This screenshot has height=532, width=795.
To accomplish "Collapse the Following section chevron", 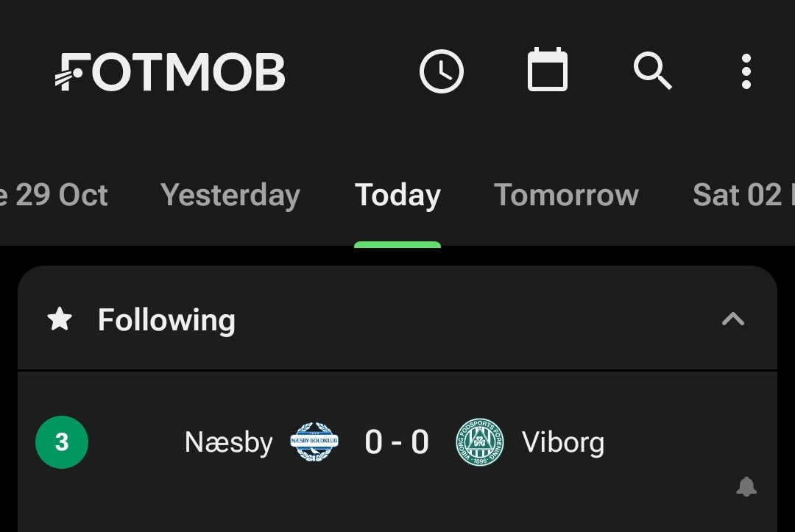I will click(732, 319).
